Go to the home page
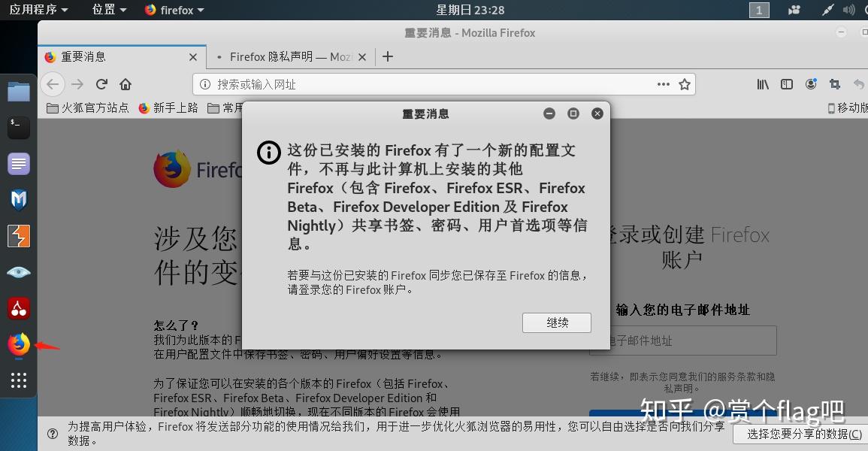The image size is (868, 451). pyautogui.click(x=126, y=84)
